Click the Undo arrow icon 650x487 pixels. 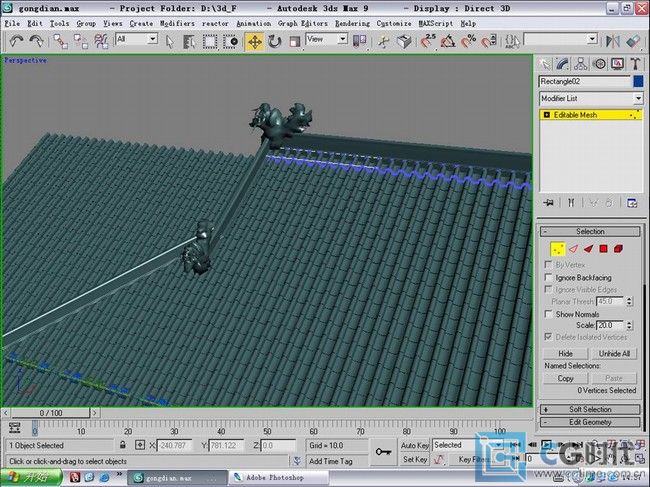click(x=16, y=41)
